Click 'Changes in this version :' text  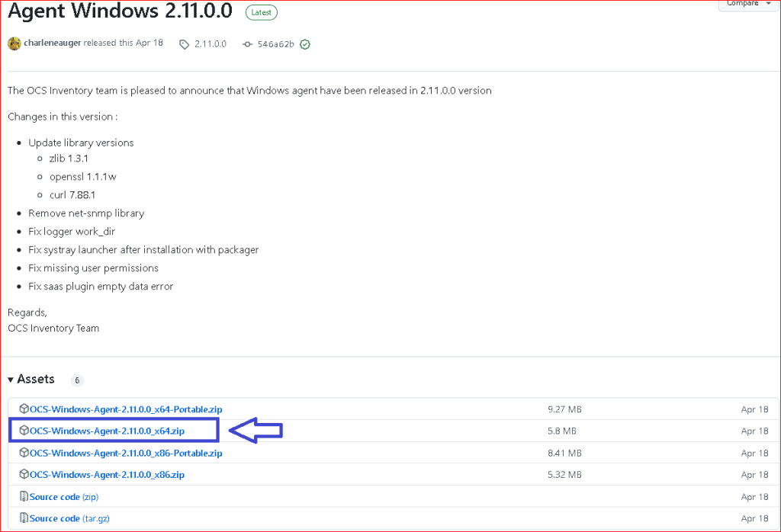coord(63,117)
